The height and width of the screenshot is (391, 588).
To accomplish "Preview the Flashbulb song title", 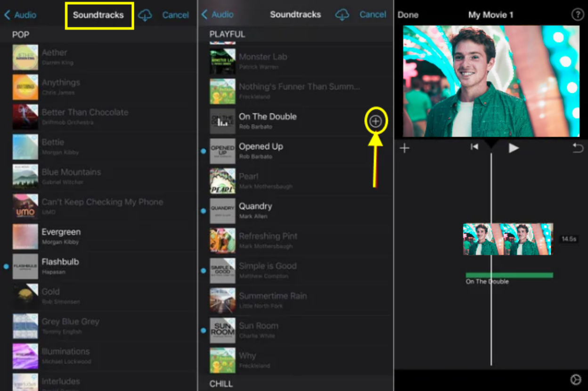I will coord(60,262).
